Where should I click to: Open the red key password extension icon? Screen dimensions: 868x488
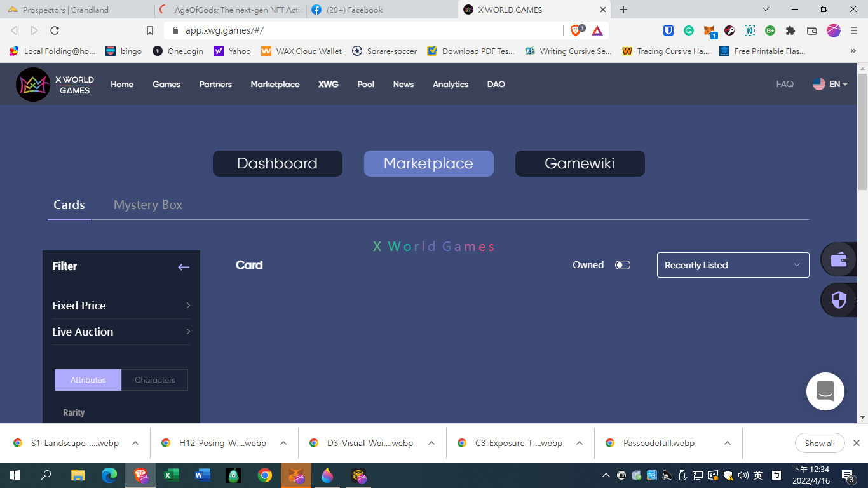(729, 30)
